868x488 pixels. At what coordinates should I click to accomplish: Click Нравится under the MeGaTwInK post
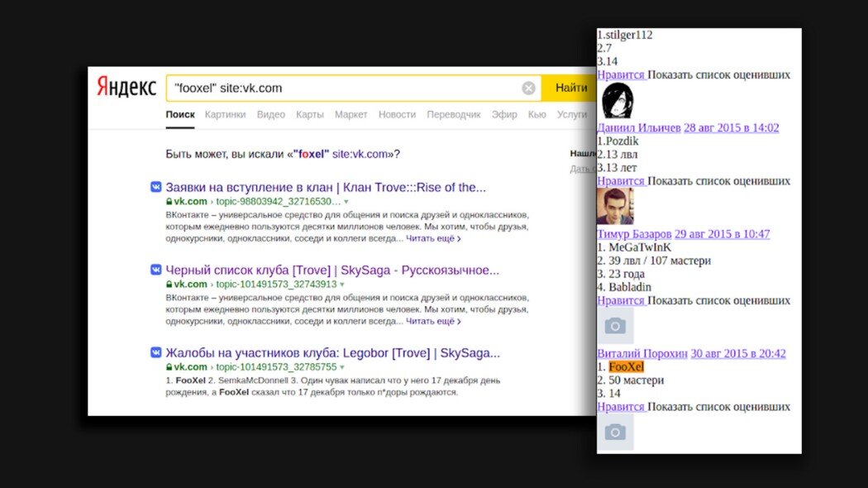pyautogui.click(x=621, y=301)
